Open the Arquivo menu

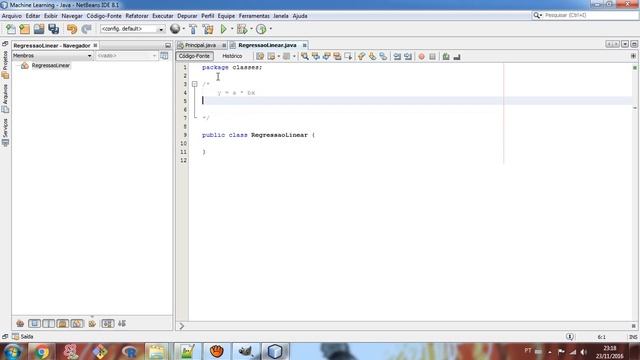(x=11, y=16)
